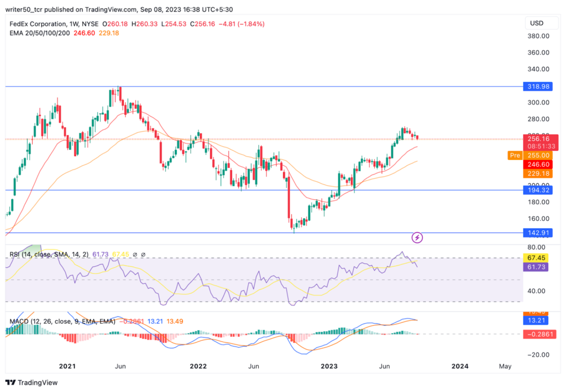566x392 pixels.
Task: Click the blue 13.21 MACD axis label
Action: [536, 320]
